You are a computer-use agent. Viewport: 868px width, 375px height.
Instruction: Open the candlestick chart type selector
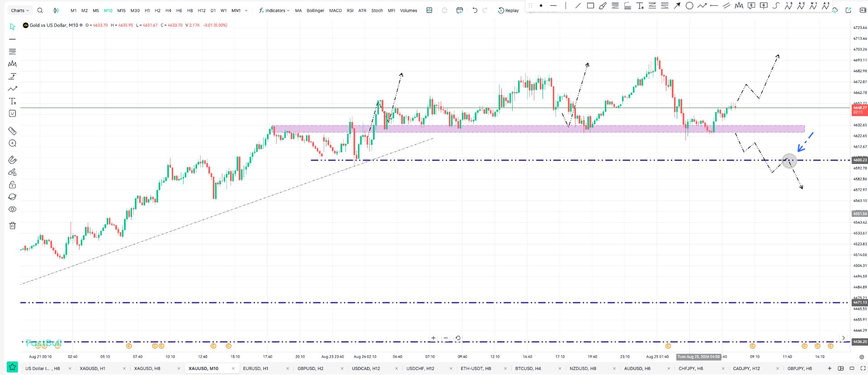coord(56,10)
